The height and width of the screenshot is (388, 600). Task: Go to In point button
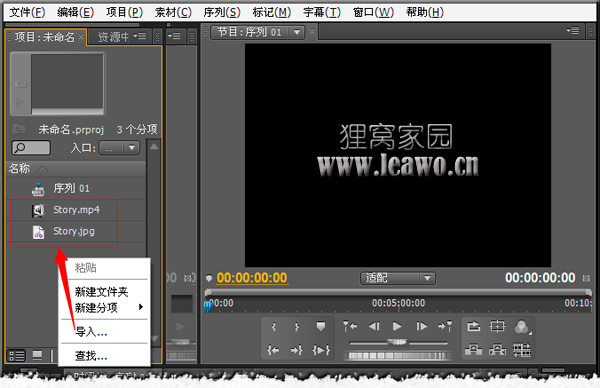point(273,350)
